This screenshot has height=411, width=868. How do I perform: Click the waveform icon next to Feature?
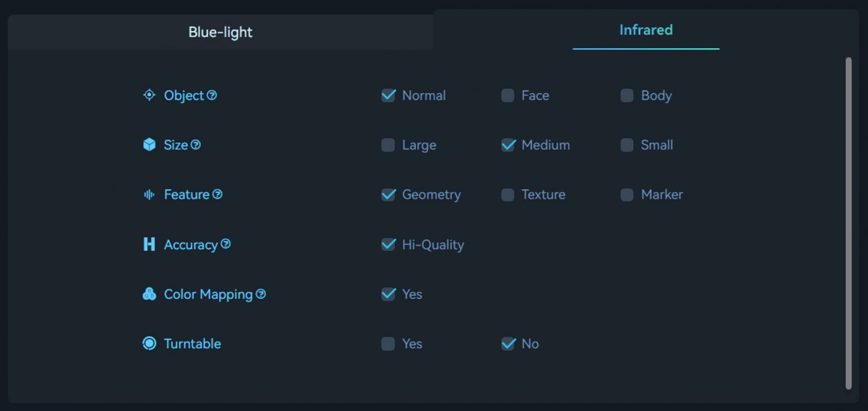coord(149,194)
